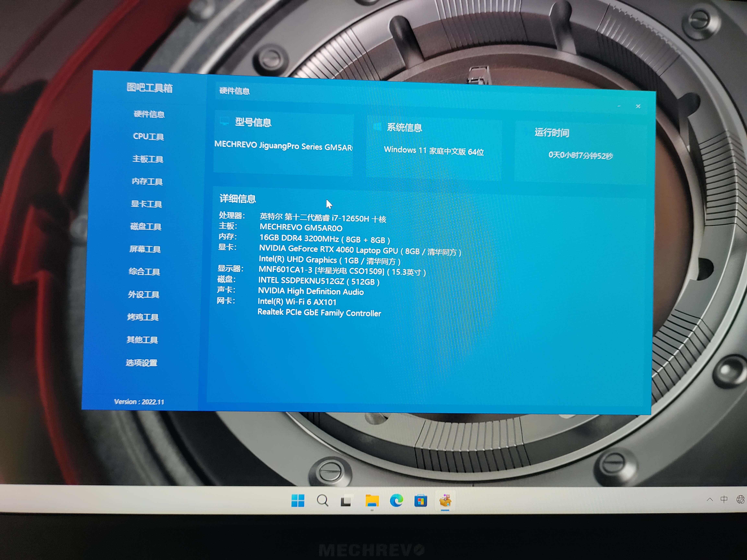This screenshot has width=747, height=560.
Task: Go to 内存工具 in the sidebar
Action: click(147, 182)
